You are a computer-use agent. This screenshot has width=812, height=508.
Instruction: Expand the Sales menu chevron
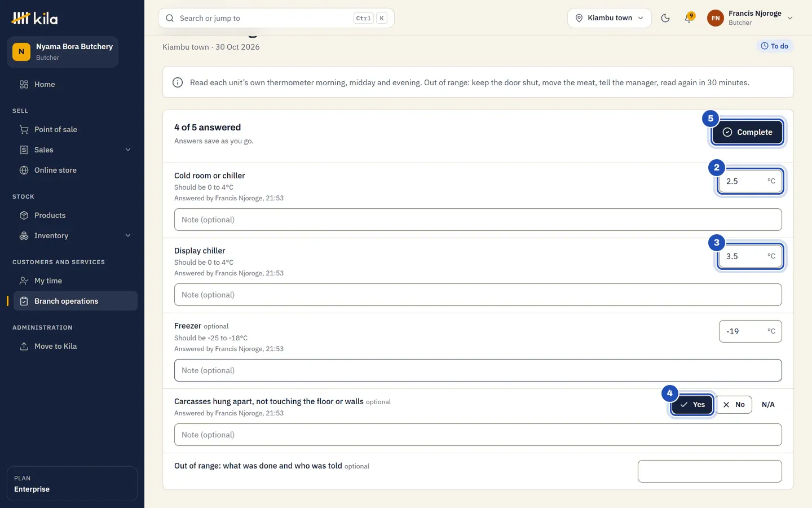128,150
